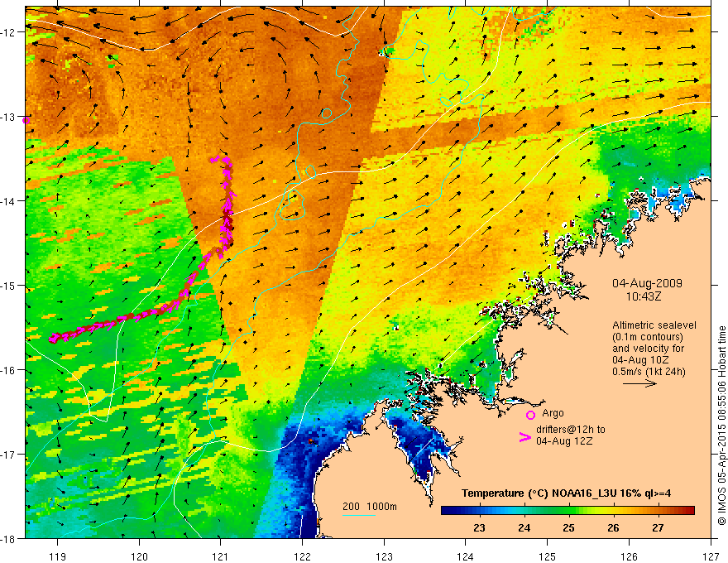Viewport: 728px width, 563px height.
Task: Click the temperature color bar
Action: pos(568,510)
